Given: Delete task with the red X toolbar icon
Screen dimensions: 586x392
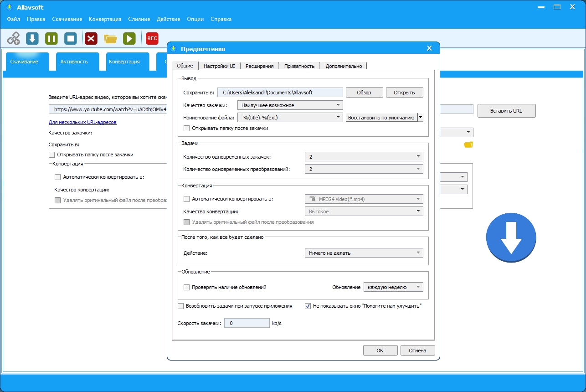Looking at the screenshot, I should coord(91,38).
